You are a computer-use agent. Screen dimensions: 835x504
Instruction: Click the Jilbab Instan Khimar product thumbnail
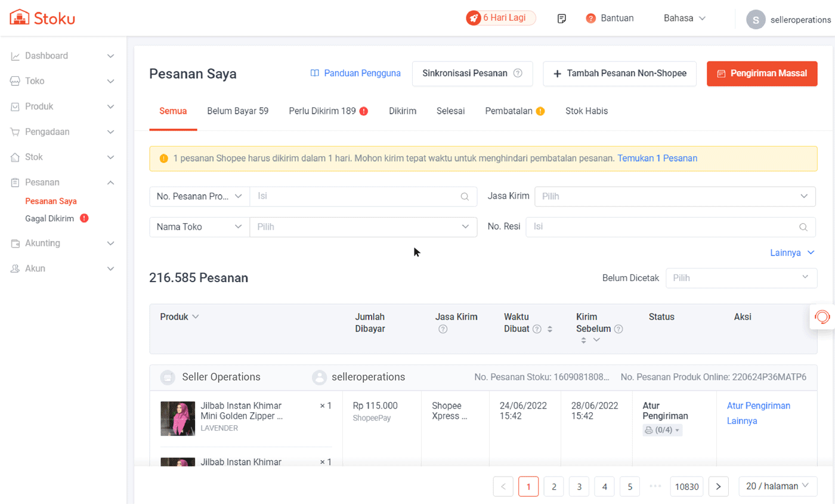pos(178,418)
